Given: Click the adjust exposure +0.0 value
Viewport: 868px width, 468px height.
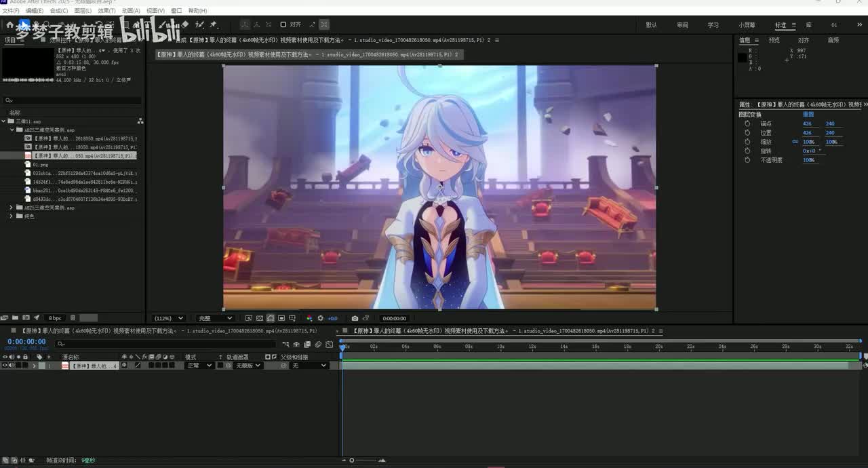Looking at the screenshot, I should tap(332, 318).
